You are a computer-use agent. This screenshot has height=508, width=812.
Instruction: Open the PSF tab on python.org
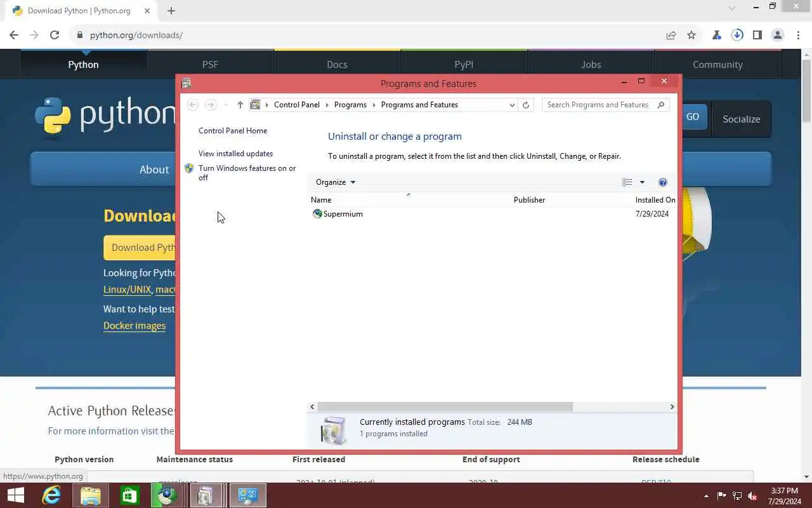coord(210,64)
